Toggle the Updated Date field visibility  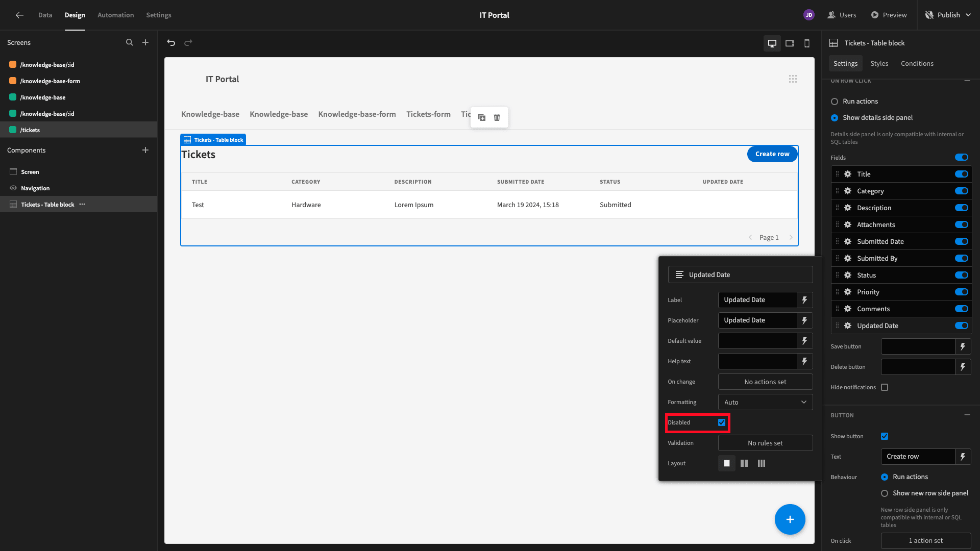962,325
